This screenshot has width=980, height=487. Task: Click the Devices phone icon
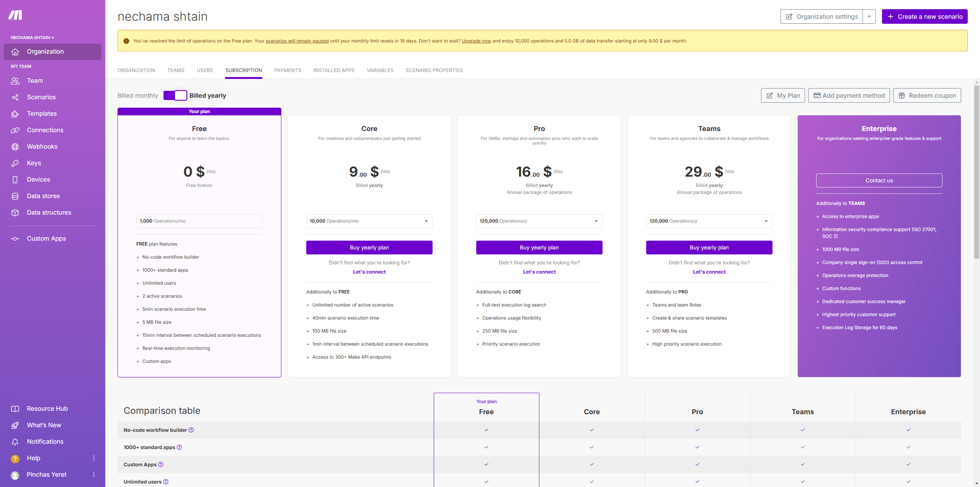15,180
